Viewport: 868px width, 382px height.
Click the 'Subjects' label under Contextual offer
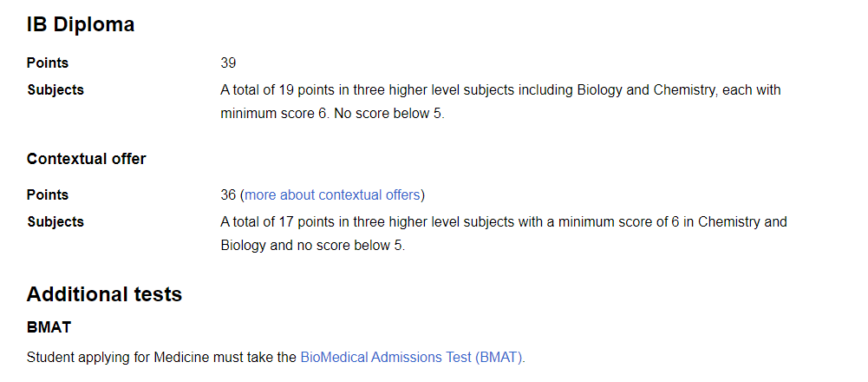coord(55,221)
